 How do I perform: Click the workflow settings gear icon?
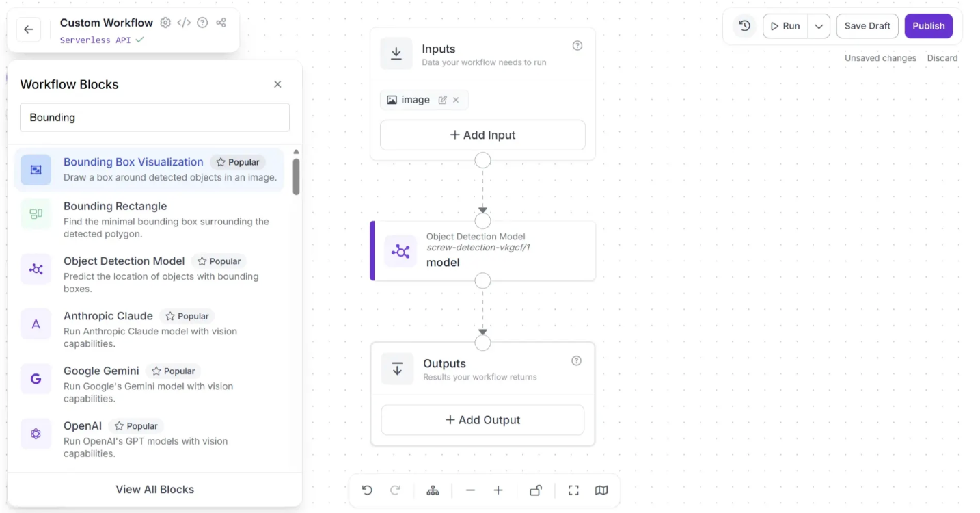pos(165,23)
